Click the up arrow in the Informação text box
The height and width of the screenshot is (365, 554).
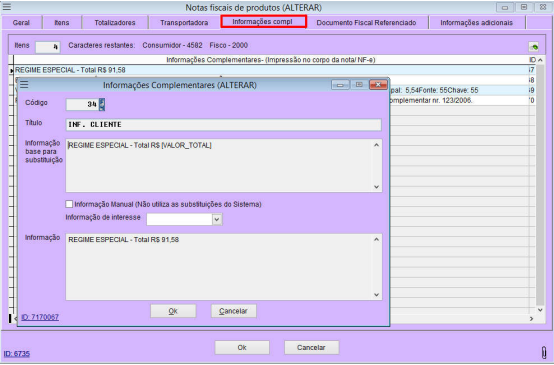click(x=376, y=239)
